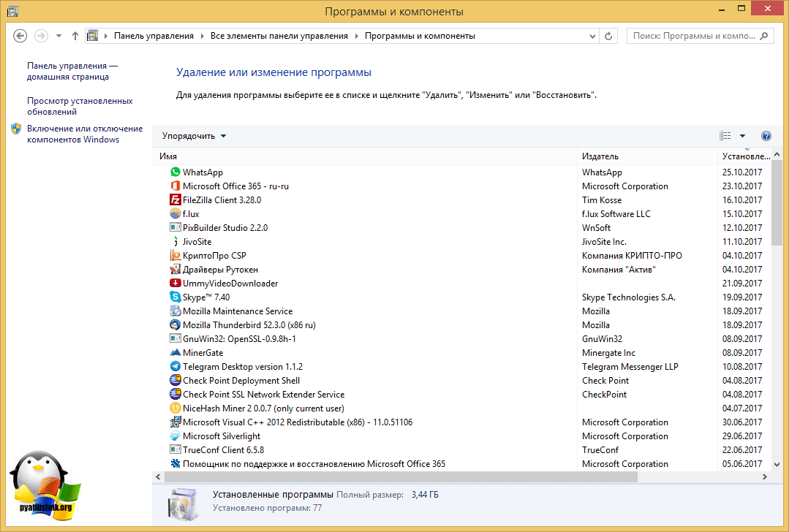The width and height of the screenshot is (789, 532).
Task: Open Просмотр установленных обновлений link
Action: coord(80,107)
